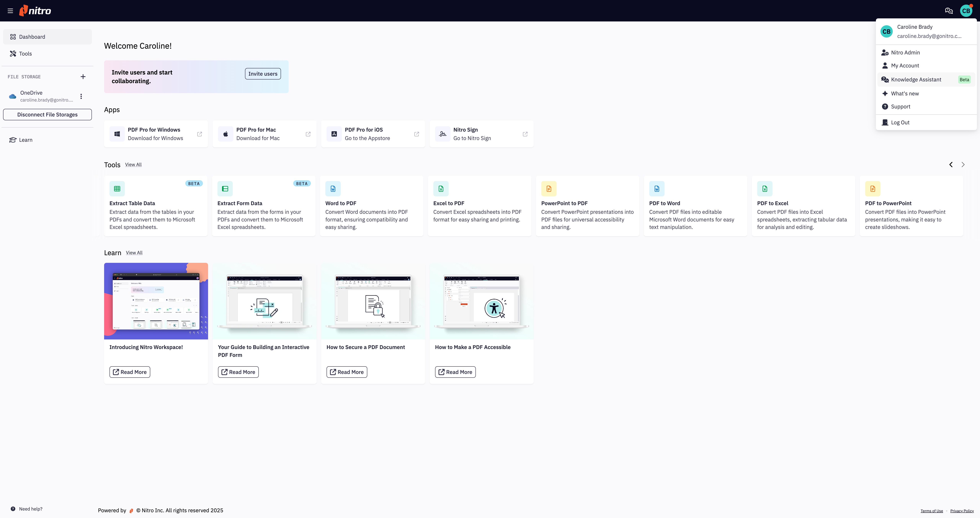
Task: Click the PDF to Excel tool title
Action: 772,203
